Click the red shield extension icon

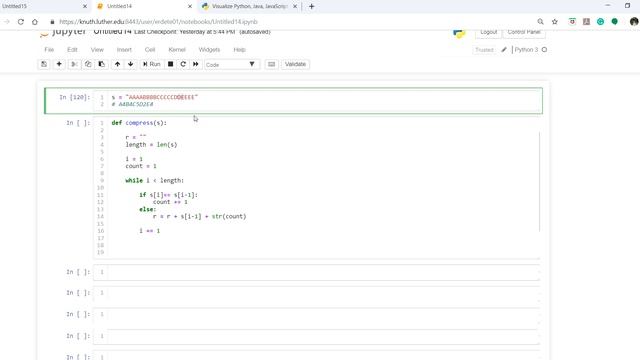point(572,22)
